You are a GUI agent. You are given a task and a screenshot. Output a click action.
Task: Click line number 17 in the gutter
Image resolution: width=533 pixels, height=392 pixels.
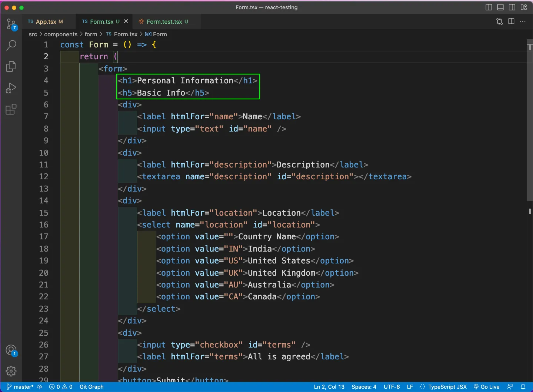[x=44, y=236]
